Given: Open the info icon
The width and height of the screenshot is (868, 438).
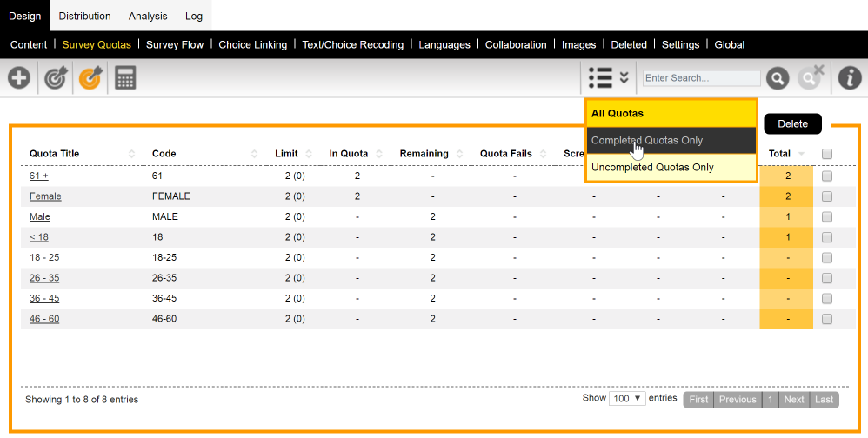Looking at the screenshot, I should click(850, 78).
